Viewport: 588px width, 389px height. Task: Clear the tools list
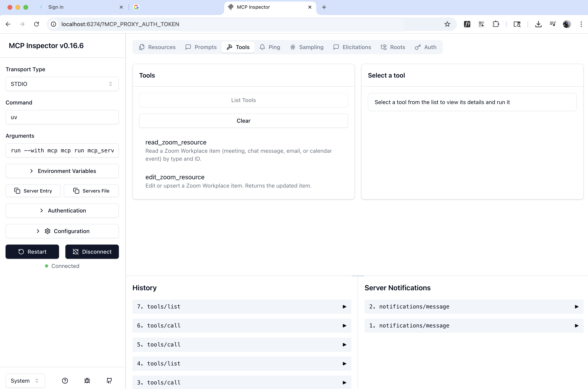pos(243,121)
